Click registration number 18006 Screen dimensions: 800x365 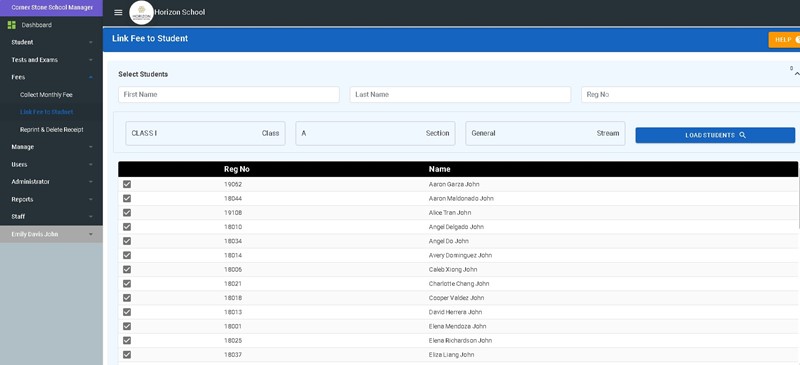pos(233,270)
